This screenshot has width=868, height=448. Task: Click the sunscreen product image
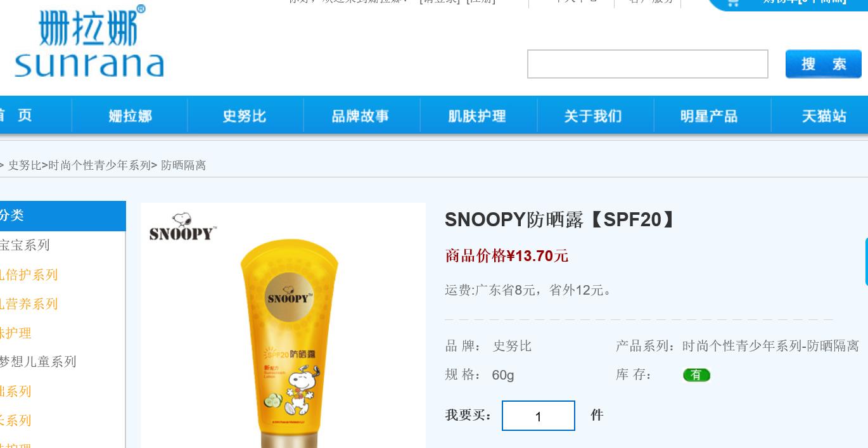(x=283, y=326)
